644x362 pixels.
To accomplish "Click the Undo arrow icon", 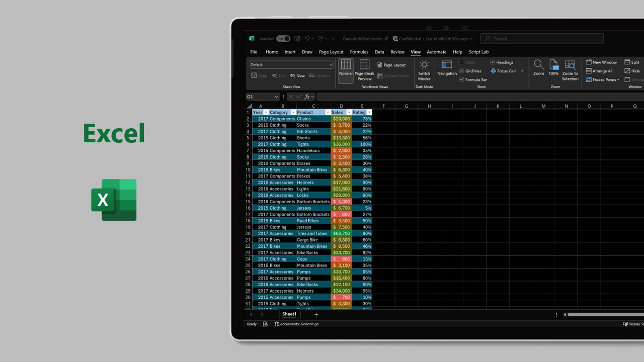I will tap(307, 39).
